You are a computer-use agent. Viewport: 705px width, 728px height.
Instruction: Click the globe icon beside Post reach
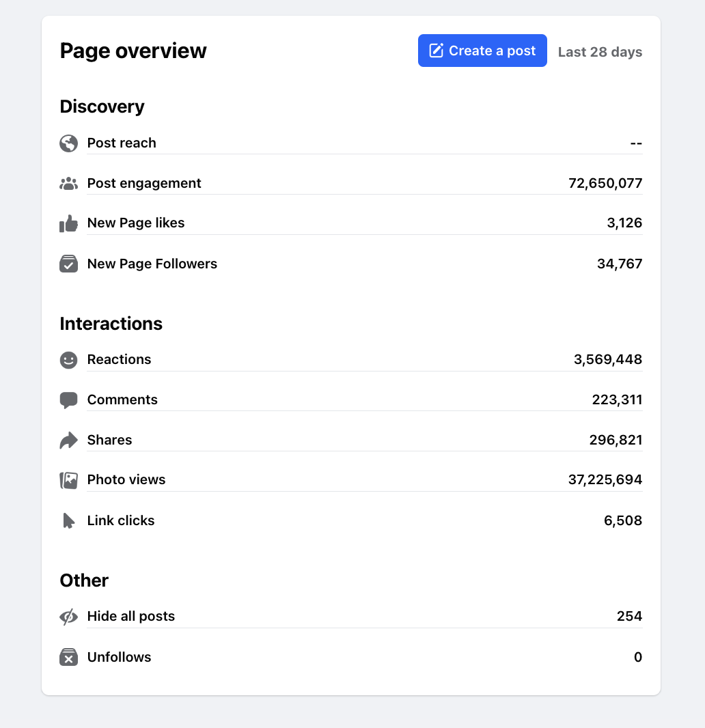click(x=68, y=143)
